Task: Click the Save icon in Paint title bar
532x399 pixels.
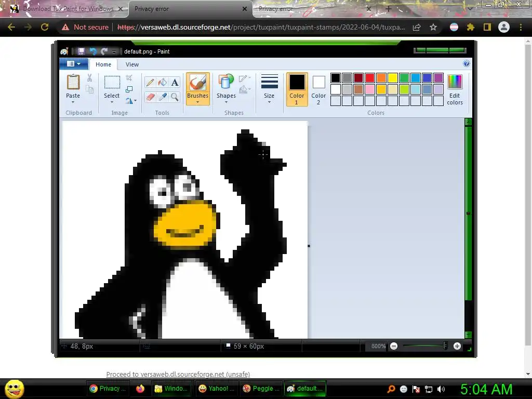Action: tap(81, 51)
